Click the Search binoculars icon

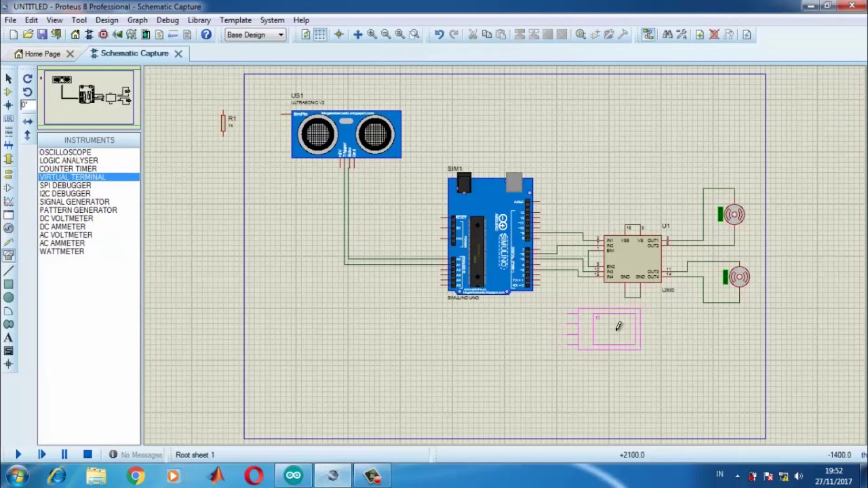[x=668, y=35]
